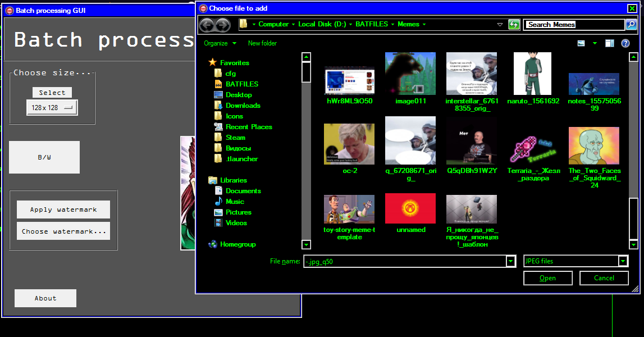This screenshot has width=644, height=337.
Task: Click Local Disk (D:) in address path
Action: click(322, 24)
